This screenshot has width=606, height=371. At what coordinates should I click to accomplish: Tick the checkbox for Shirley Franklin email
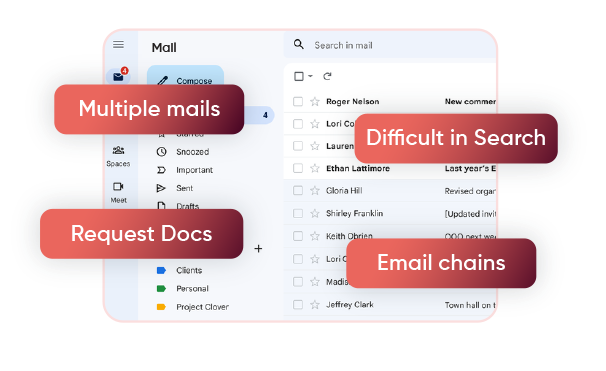tap(298, 213)
